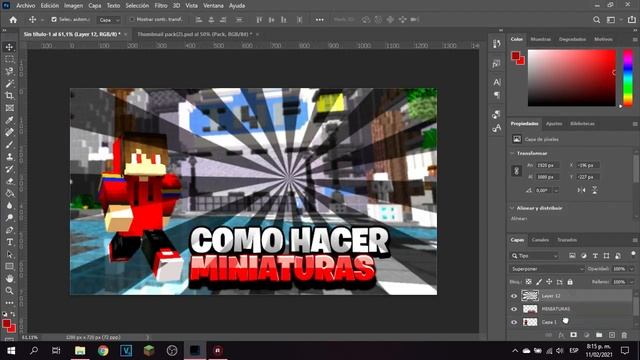
Task: Select the Paint Bucket tool
Action: [x=9, y=193]
